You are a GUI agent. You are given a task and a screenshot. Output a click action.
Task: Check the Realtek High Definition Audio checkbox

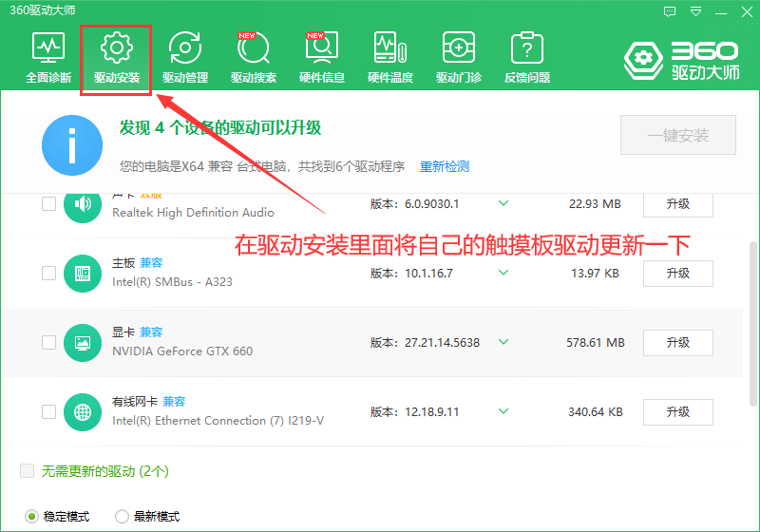click(x=49, y=203)
